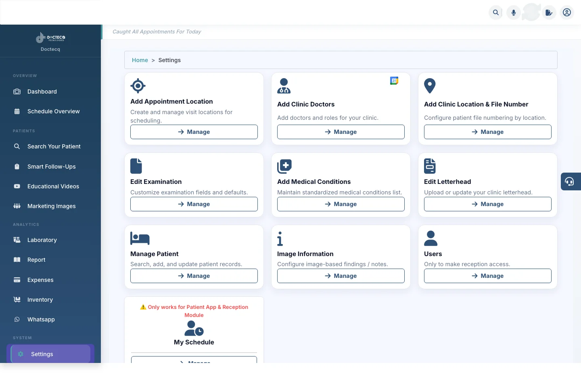
Task: Manage Add Appointment Location
Action: 194,132
